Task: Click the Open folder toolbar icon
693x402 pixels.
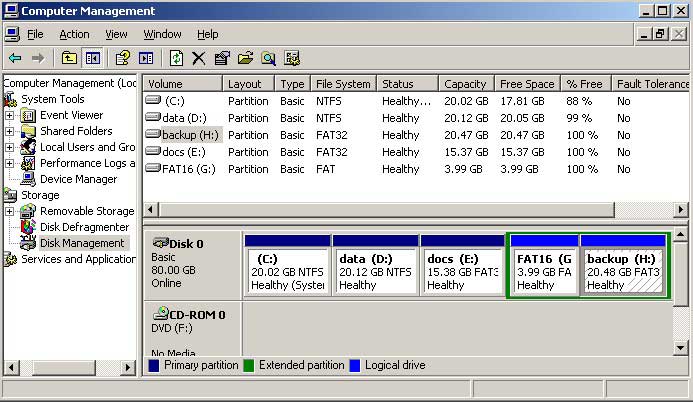Action: (244, 58)
